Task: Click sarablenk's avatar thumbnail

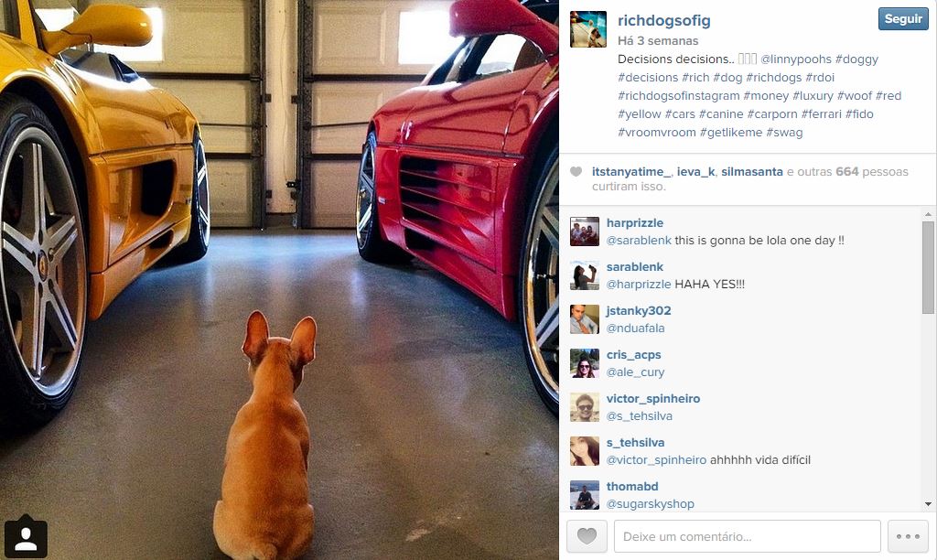Action: 585,275
